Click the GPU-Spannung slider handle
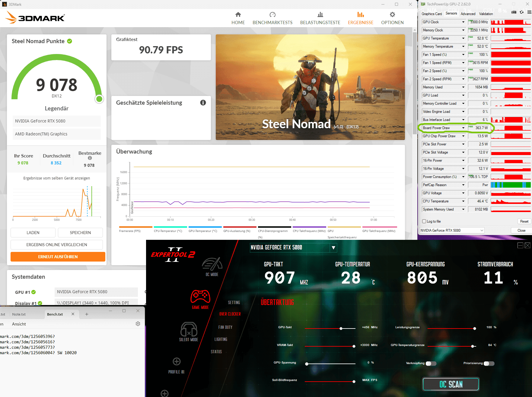Screen dimensions: 532x397 click(307, 364)
